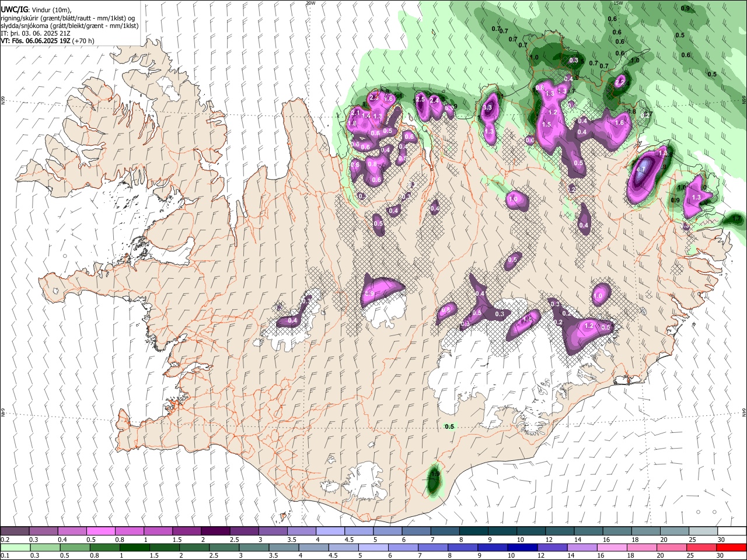This screenshot has height=560, width=747.
Task: Click the "25" label under the upper scale
Action: click(692, 540)
